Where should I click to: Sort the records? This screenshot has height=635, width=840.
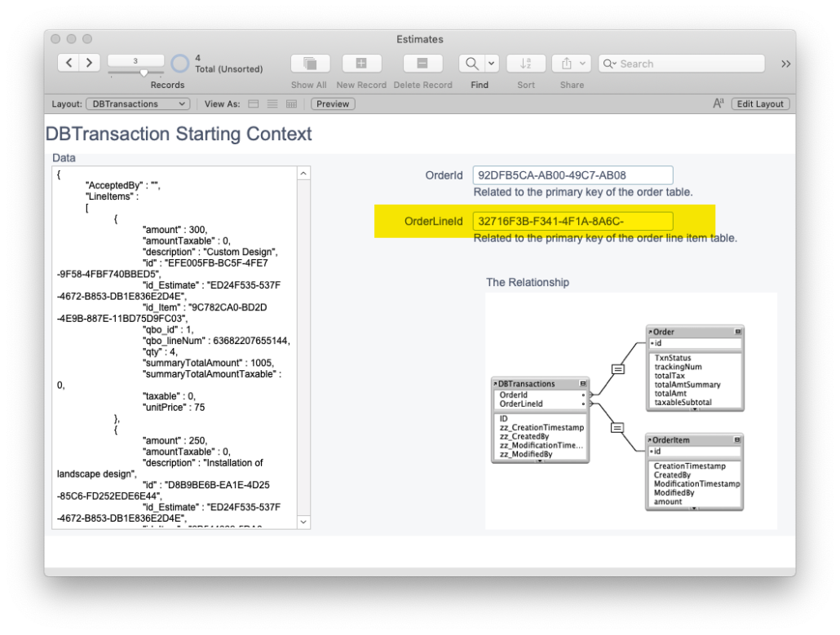[x=526, y=63]
